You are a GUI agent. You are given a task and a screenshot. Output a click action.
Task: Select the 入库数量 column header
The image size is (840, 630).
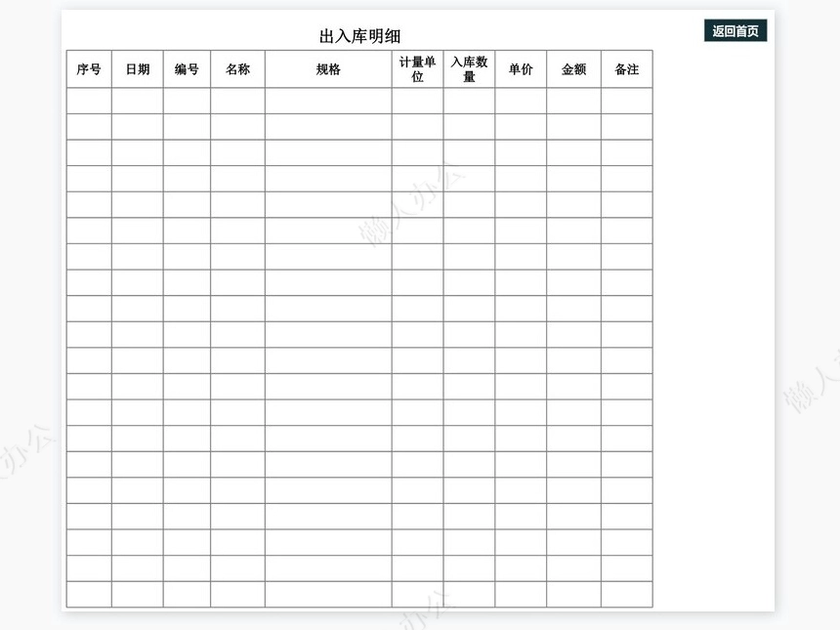click(467, 66)
